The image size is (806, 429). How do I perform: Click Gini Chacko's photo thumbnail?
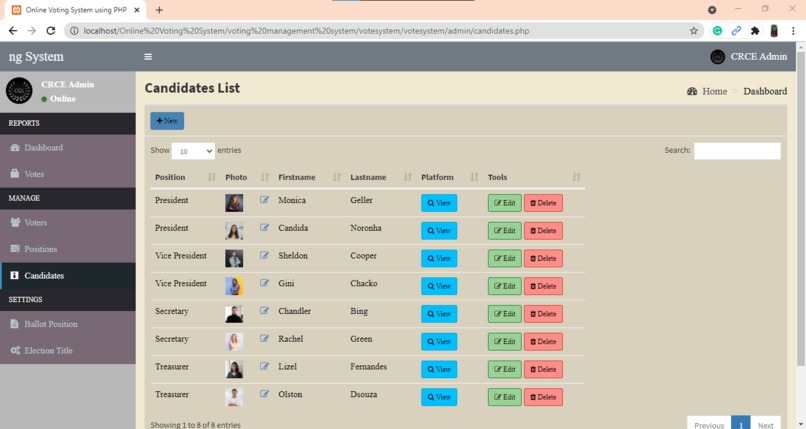(x=234, y=286)
